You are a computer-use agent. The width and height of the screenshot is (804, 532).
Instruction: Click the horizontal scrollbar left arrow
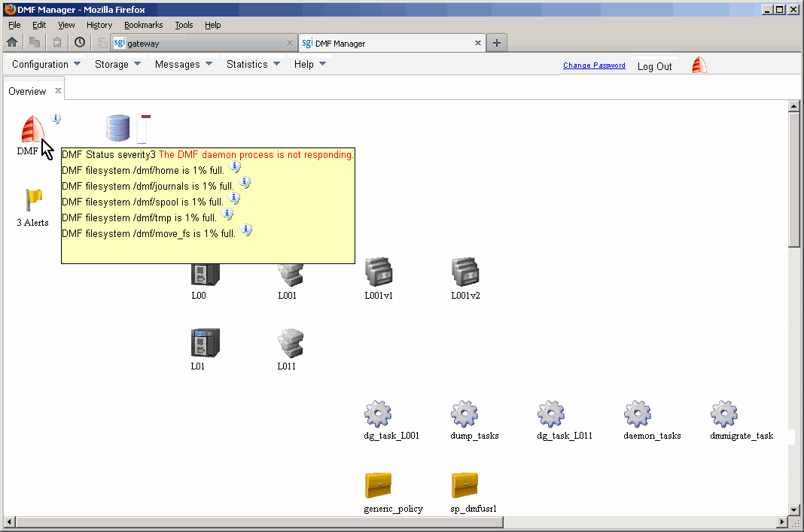[9, 521]
